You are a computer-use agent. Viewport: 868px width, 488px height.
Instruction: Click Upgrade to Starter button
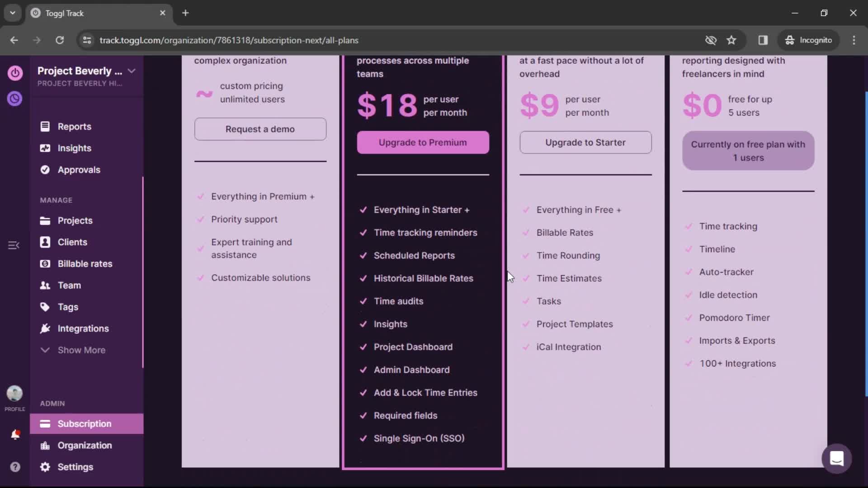pos(585,142)
